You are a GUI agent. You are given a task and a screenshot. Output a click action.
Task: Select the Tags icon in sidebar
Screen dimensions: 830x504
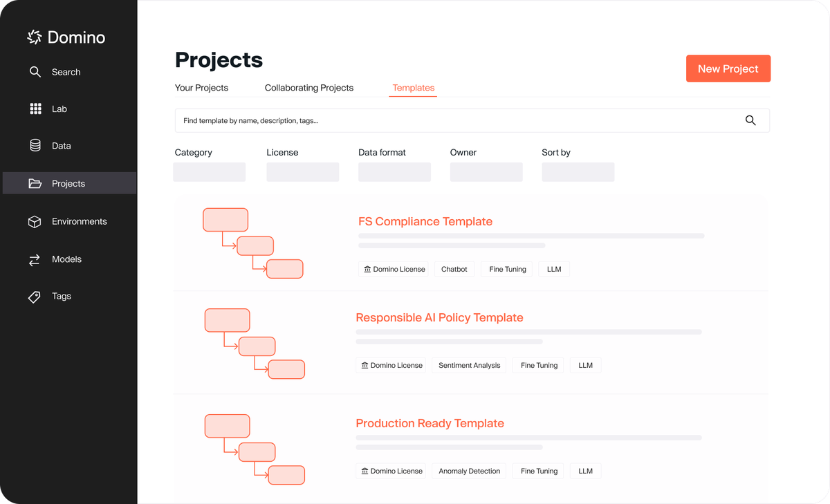pyautogui.click(x=35, y=296)
